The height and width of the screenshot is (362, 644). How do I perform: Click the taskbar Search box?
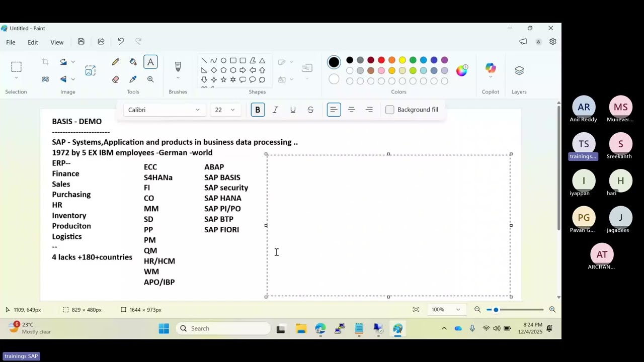coord(223,328)
